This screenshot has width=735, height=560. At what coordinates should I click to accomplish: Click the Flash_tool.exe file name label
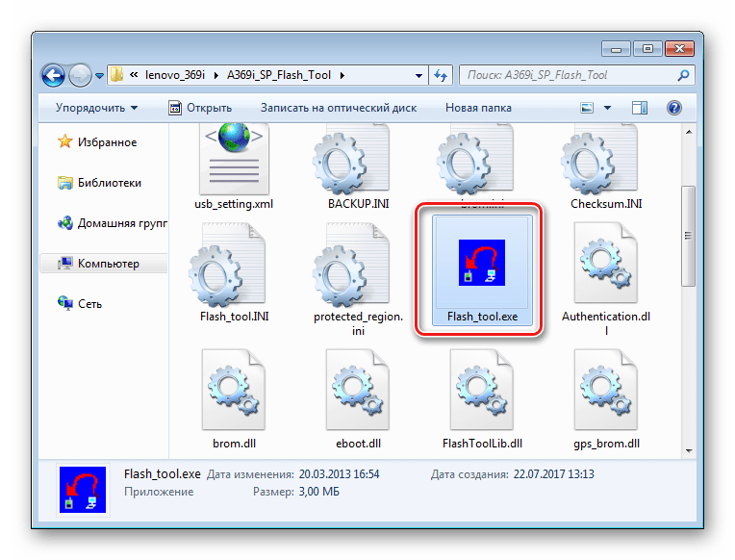pyautogui.click(x=482, y=317)
